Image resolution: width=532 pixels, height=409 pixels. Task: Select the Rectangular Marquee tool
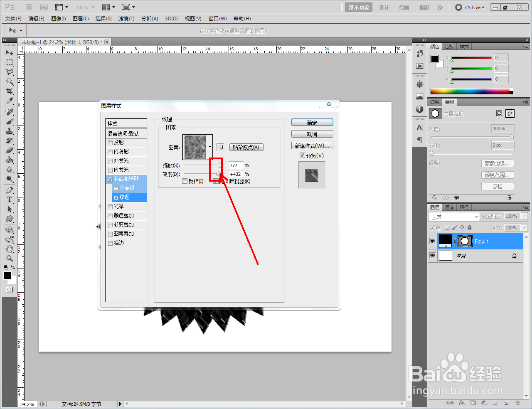click(x=9, y=62)
